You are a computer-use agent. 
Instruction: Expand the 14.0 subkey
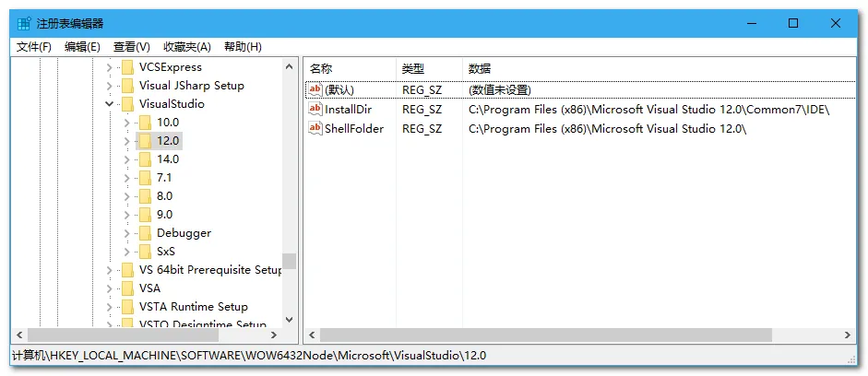(127, 159)
